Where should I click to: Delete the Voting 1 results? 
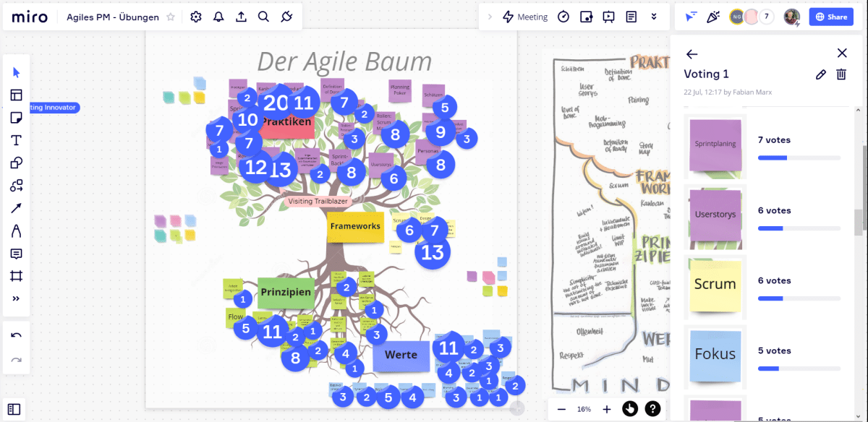pos(841,74)
